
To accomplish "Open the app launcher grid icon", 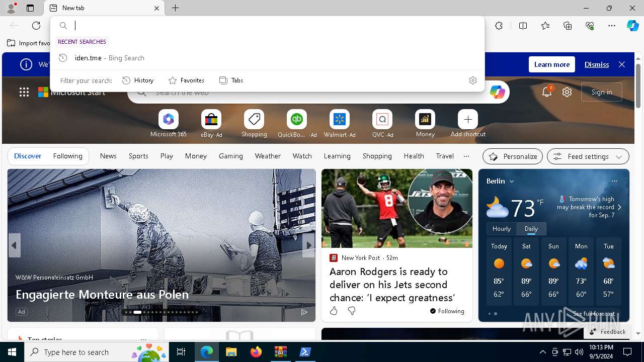I will (x=24, y=92).
